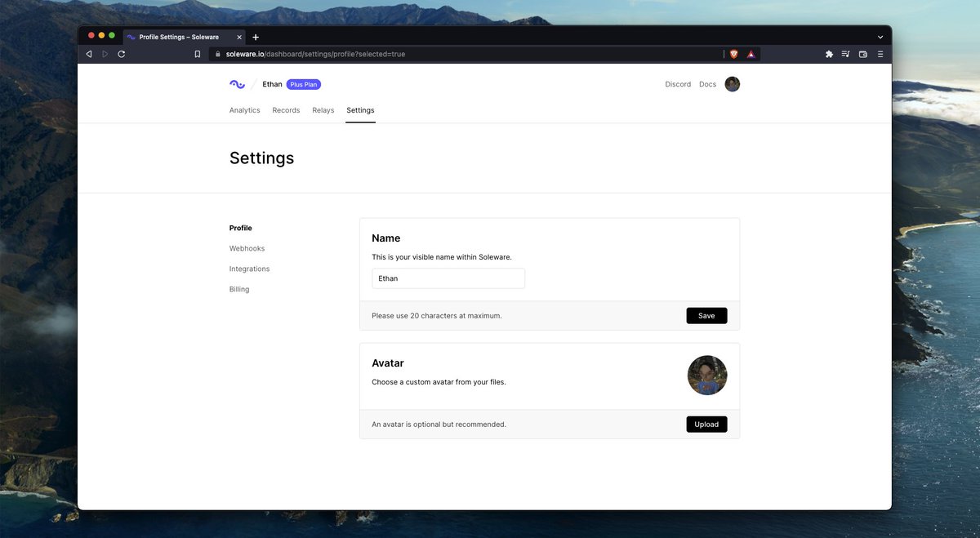The image size is (980, 538).
Task: Open the media playlist icon in toolbar
Action: pyautogui.click(x=845, y=54)
